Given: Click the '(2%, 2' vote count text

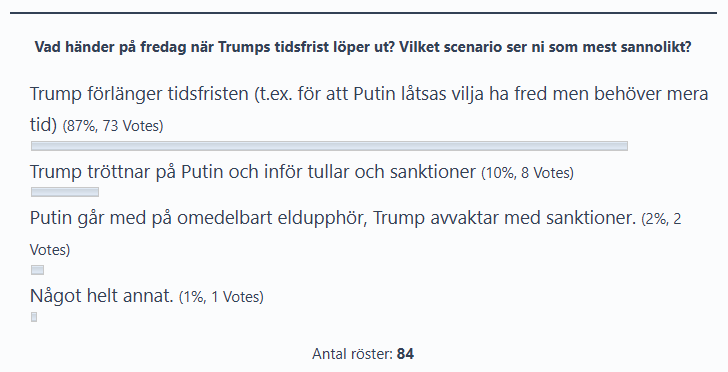Looking at the screenshot, I should 661,218.
